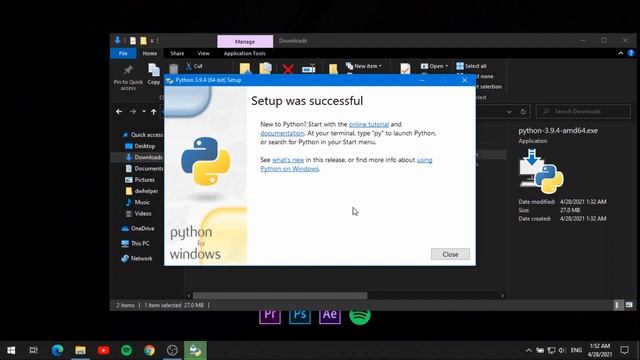Switch to the Share ribbon tab
The image size is (640, 360).
tap(177, 53)
